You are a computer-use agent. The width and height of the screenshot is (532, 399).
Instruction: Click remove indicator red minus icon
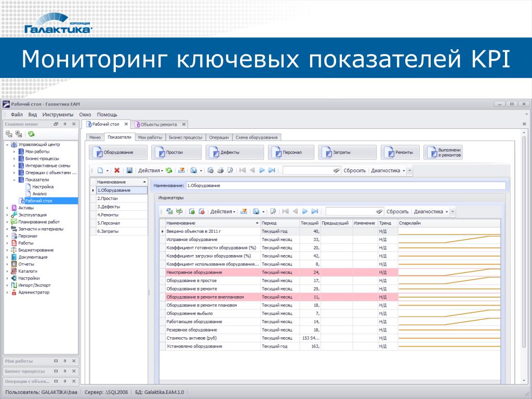click(x=202, y=211)
